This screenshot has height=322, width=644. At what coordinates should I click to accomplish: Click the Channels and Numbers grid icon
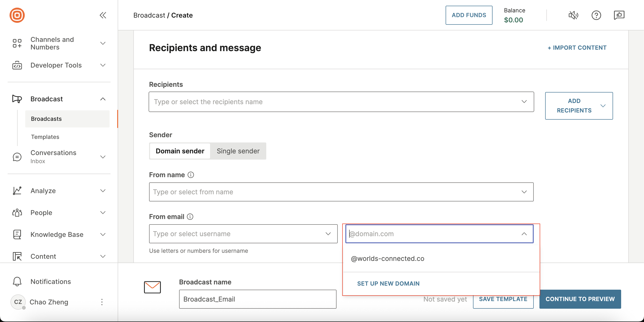(17, 43)
